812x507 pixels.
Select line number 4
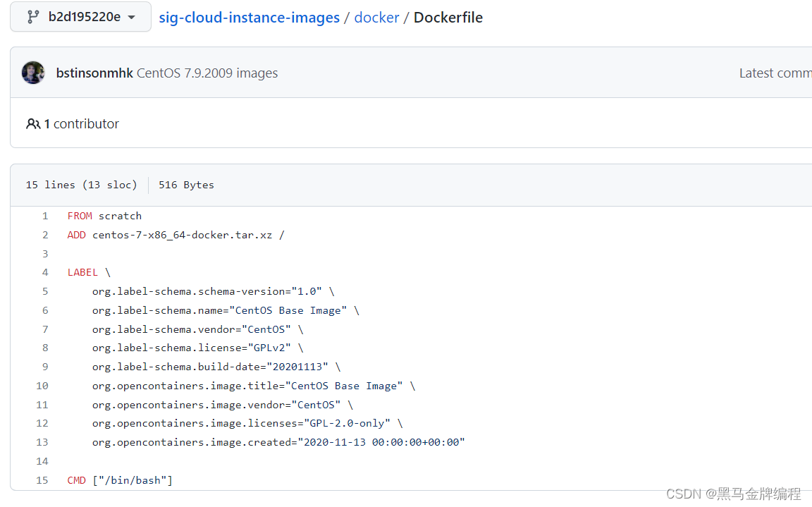(x=45, y=272)
